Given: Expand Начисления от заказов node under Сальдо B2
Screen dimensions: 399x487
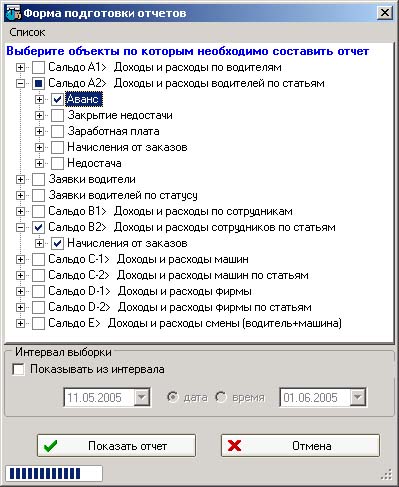Looking at the screenshot, I should pos(39,243).
